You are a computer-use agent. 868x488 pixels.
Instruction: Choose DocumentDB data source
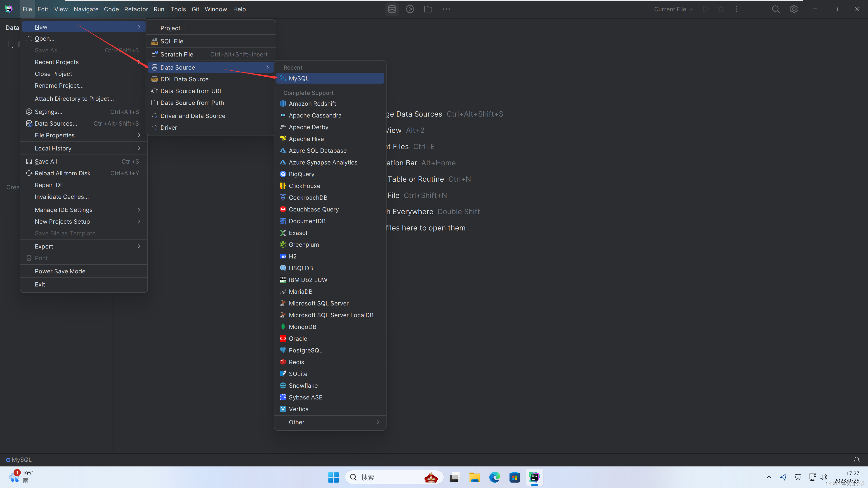330,221
